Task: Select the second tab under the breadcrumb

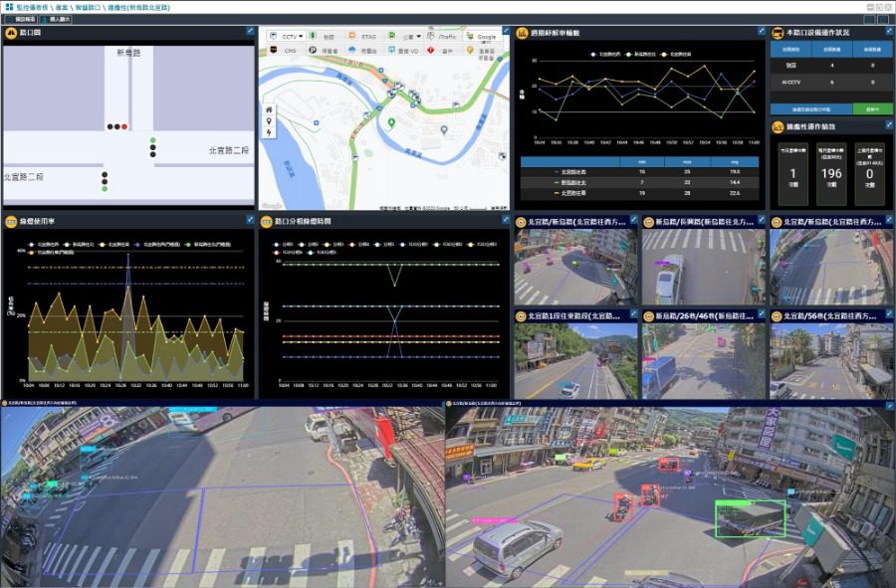Action: pos(57,20)
